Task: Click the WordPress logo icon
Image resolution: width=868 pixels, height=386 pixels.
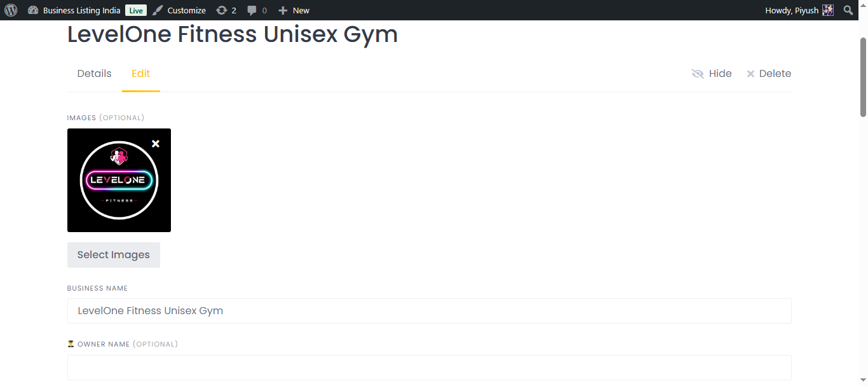Action: pyautogui.click(x=11, y=10)
